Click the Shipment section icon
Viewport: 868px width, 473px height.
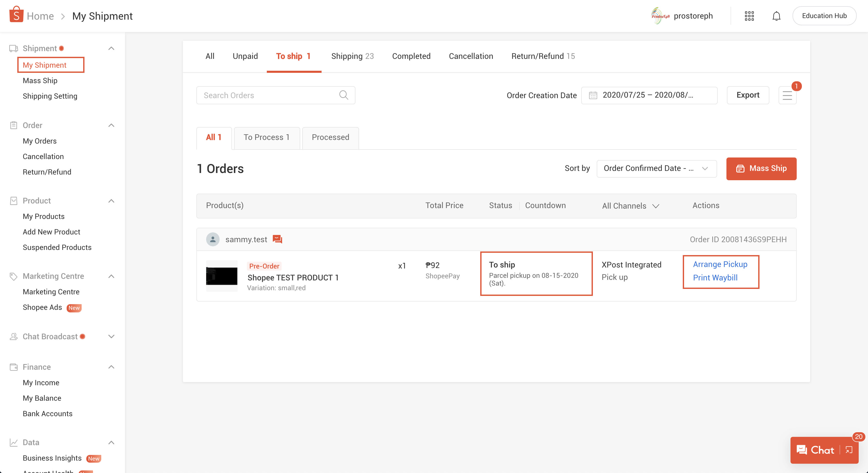pyautogui.click(x=13, y=48)
